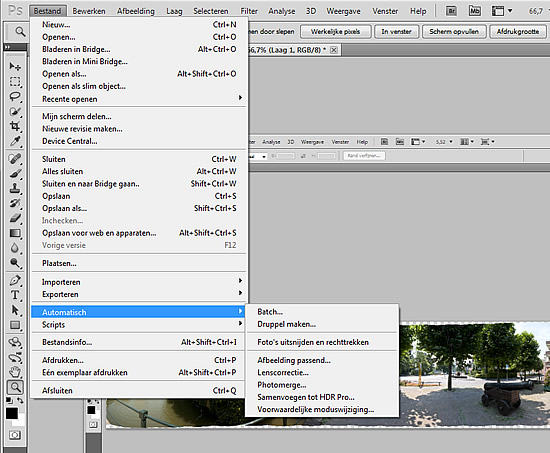Image resolution: width=550 pixels, height=453 pixels.
Task: Choose Opslaan als from Bestand menu
Action: tap(139, 208)
